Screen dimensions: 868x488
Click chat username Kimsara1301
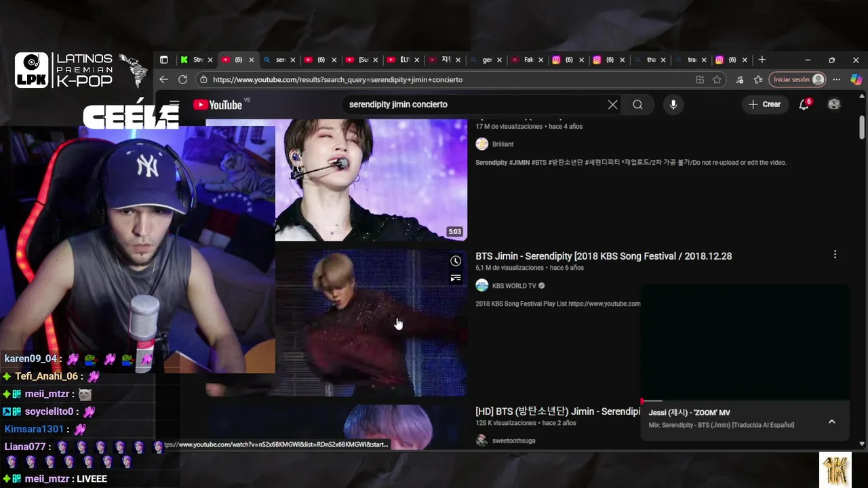33,429
